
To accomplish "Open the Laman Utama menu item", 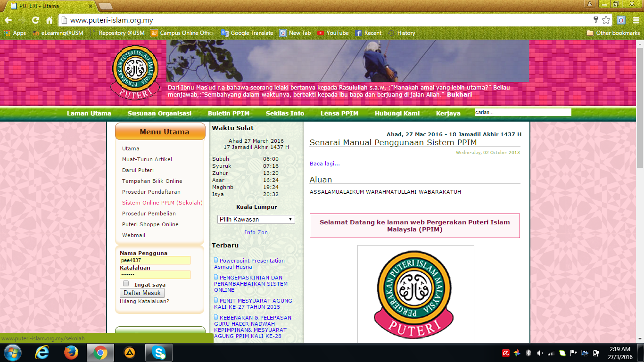I will click(x=89, y=113).
